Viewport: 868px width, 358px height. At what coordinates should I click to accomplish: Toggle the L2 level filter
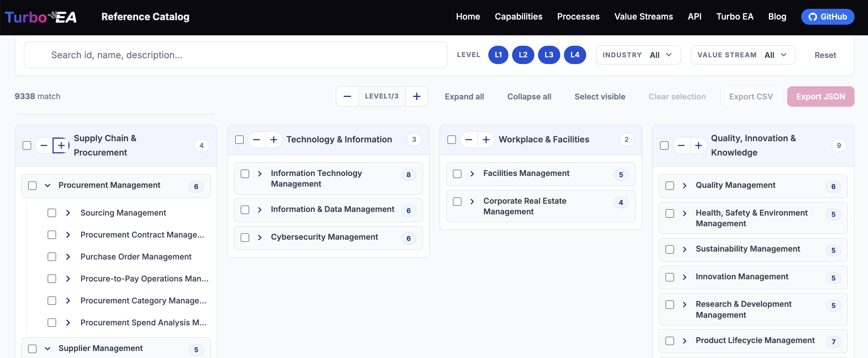coord(523,55)
